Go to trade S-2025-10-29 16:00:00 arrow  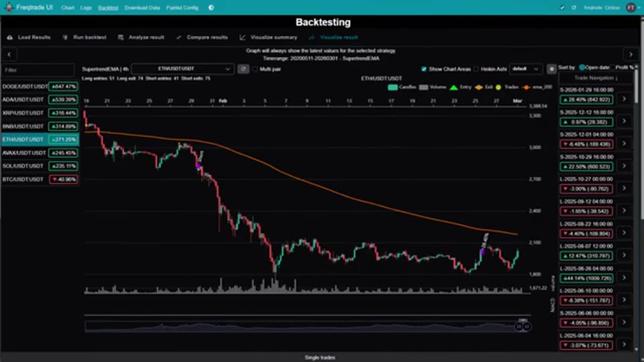tap(624, 166)
